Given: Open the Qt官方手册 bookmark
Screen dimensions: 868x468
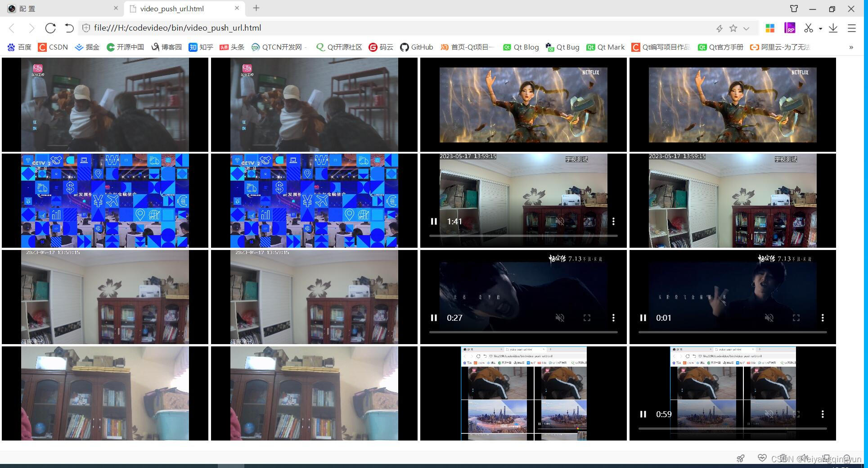Looking at the screenshot, I should coord(720,47).
